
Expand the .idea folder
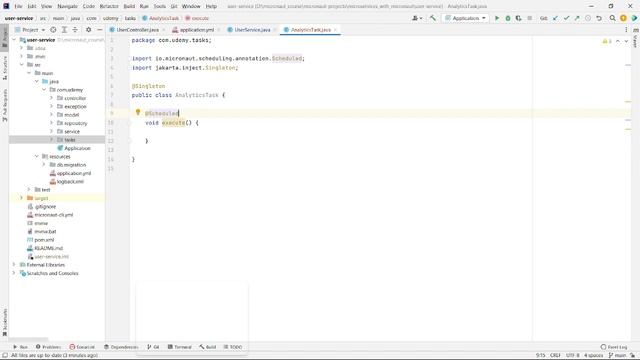click(x=22, y=48)
